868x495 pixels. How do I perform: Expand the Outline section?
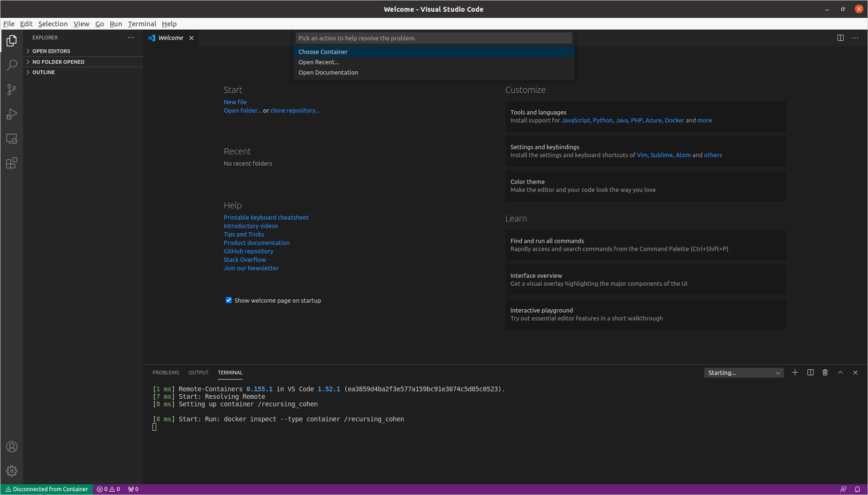[83, 72]
